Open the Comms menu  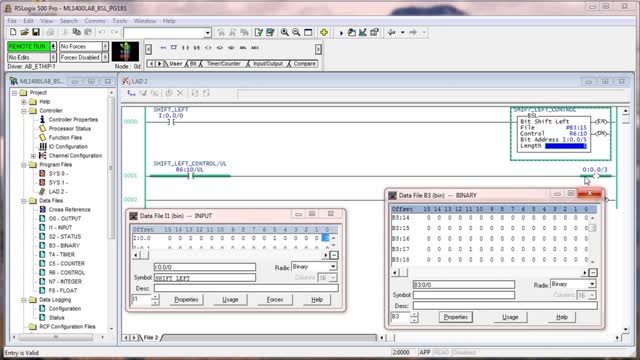95,21
